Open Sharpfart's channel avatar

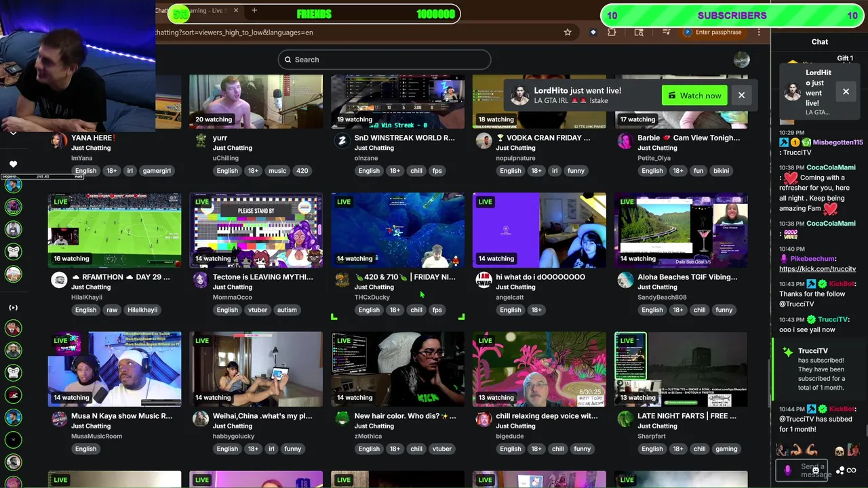tap(625, 419)
